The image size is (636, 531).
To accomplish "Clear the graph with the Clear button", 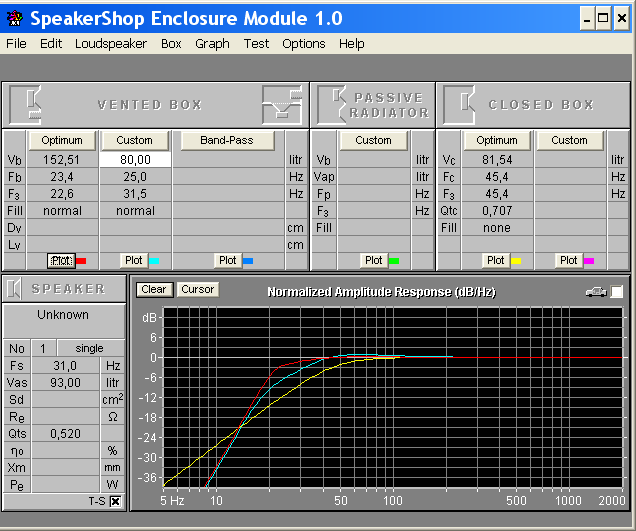I will 154,290.
